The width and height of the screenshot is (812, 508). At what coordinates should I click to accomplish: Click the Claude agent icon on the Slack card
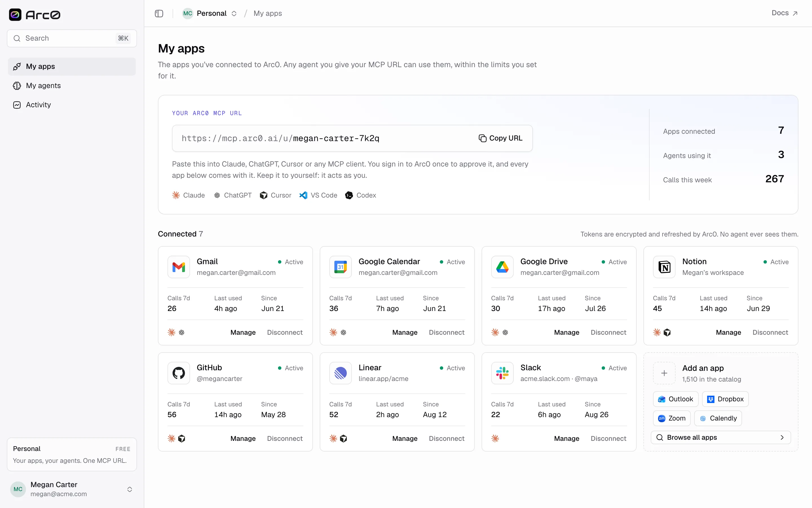point(495,439)
